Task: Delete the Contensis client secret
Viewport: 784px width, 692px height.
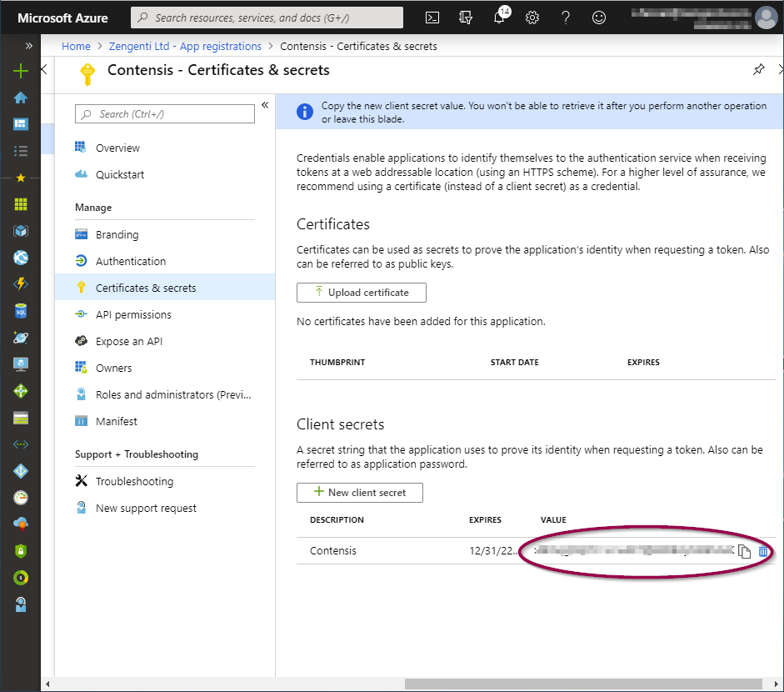Action: click(763, 551)
